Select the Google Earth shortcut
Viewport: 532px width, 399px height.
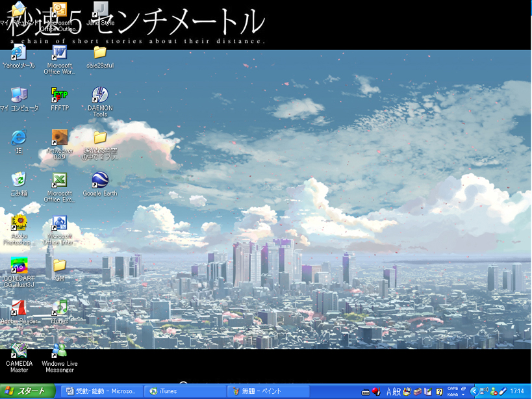[100, 185]
